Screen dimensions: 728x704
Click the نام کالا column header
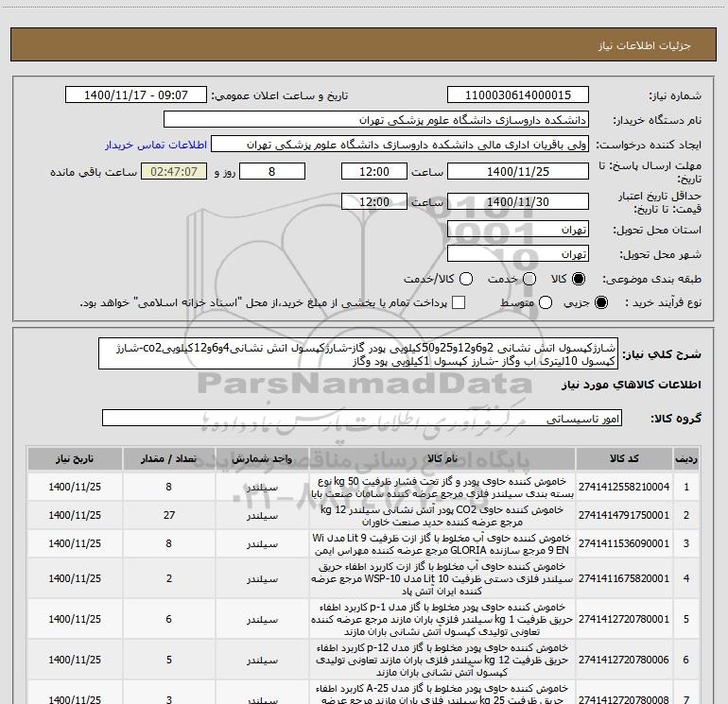(x=442, y=459)
